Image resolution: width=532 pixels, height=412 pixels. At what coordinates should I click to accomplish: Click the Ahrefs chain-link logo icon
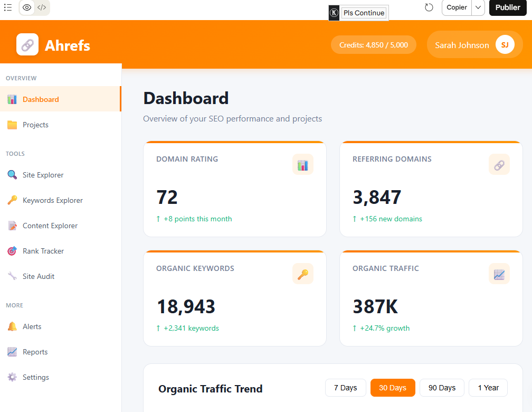27,44
